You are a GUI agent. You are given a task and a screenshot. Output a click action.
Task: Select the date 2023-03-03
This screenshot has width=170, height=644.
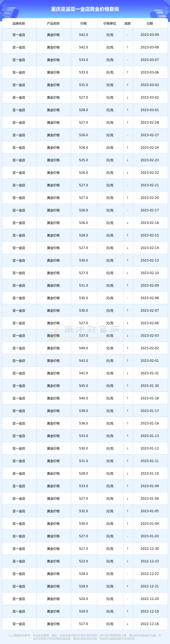pos(150,85)
